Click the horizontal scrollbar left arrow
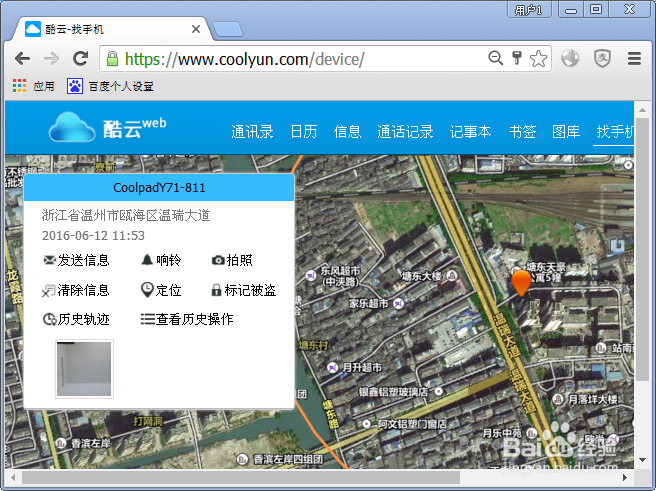The width and height of the screenshot is (656, 491). click(x=13, y=477)
